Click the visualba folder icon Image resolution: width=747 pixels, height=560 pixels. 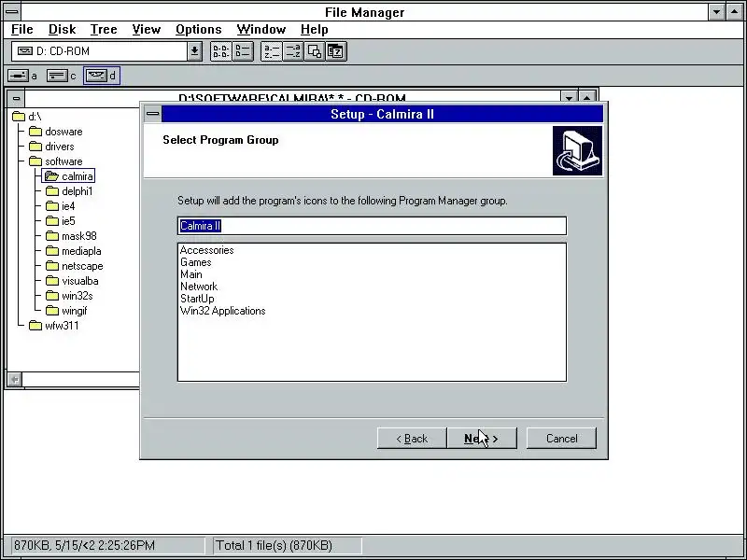click(x=52, y=281)
